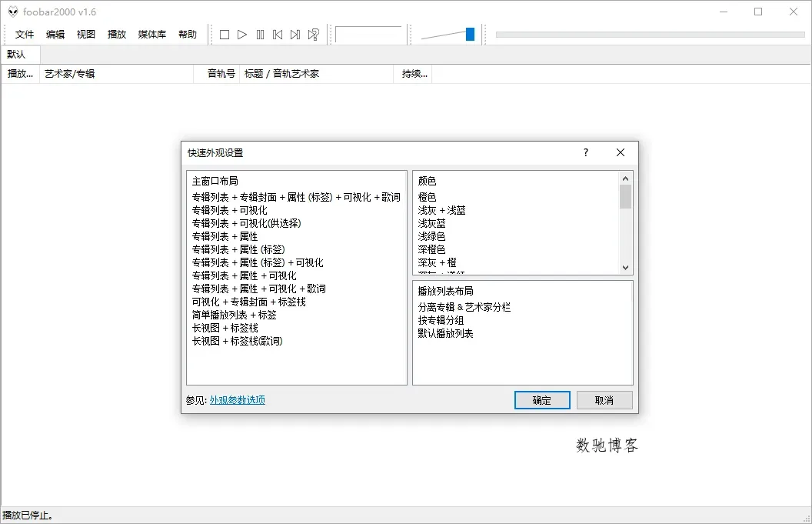Click the dialog help question mark
812x524 pixels.
[586, 152]
